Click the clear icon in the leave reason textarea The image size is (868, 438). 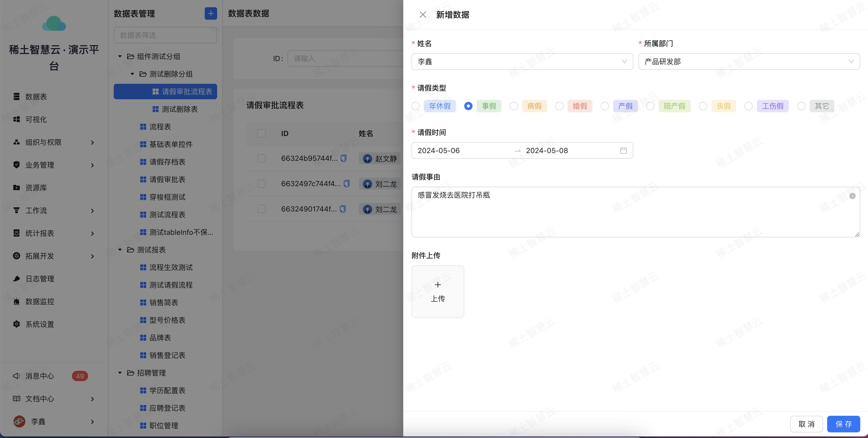[852, 196]
